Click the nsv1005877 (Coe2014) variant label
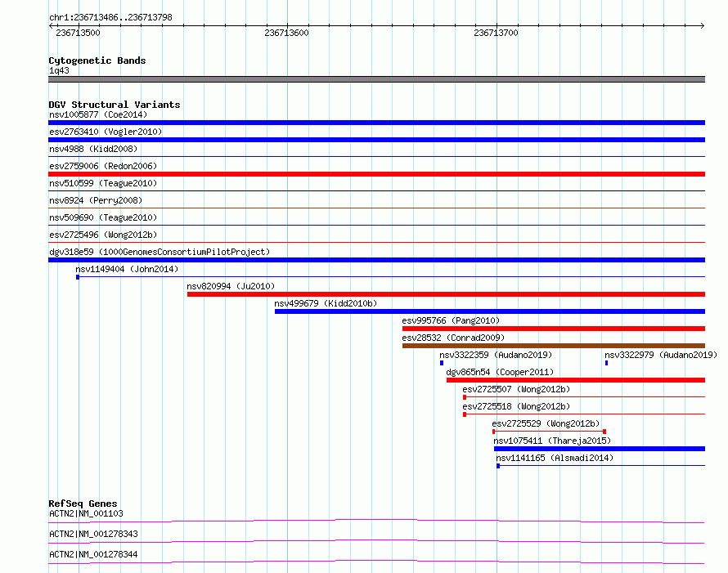Screen dimensions: 728x573 (98, 114)
